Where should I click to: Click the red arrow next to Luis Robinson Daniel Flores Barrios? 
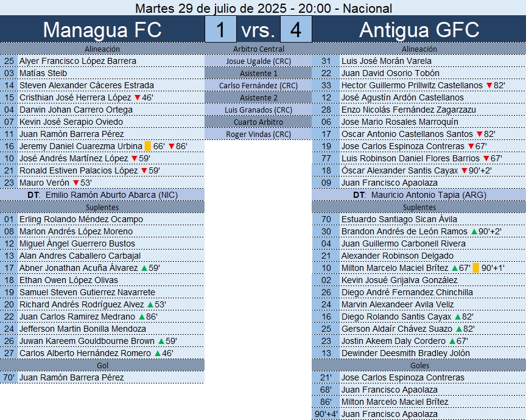click(486, 158)
